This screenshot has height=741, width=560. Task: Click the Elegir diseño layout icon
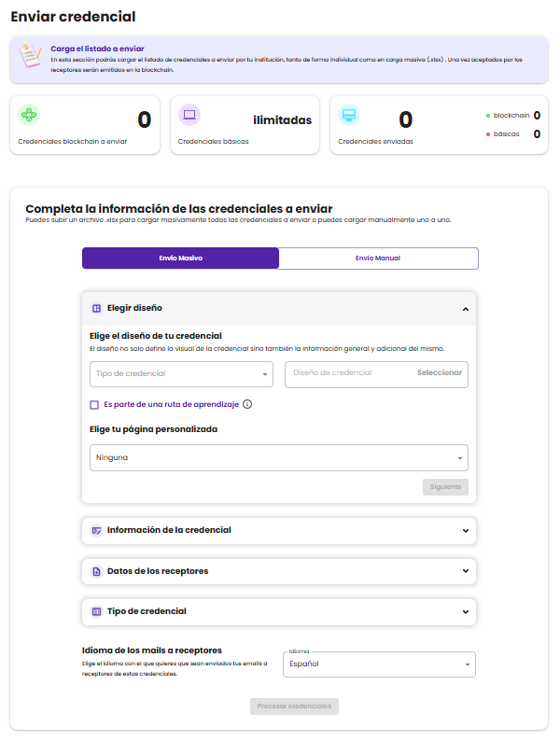96,308
